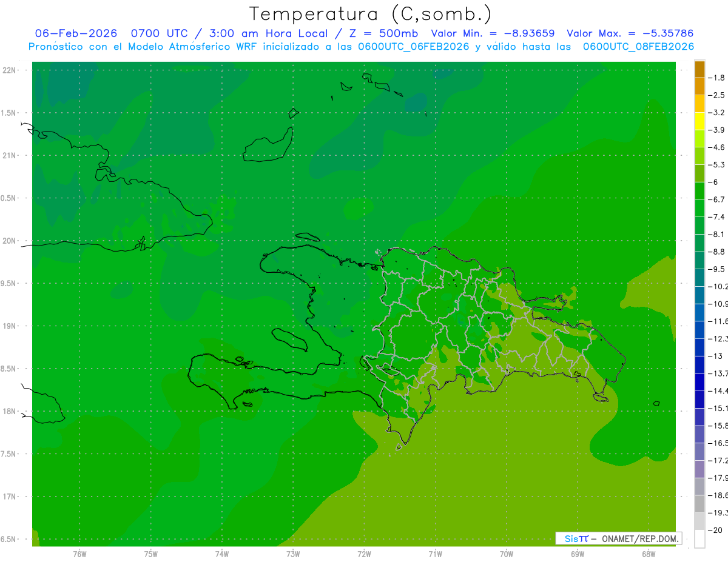Click the '72W' longitude label
Screen dimensions: 728x562
click(x=364, y=554)
